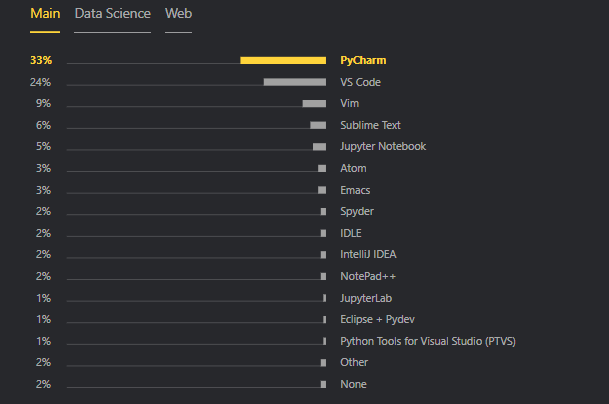The width and height of the screenshot is (609, 404).
Task: Click the Atom entry label
Action: 353,168
